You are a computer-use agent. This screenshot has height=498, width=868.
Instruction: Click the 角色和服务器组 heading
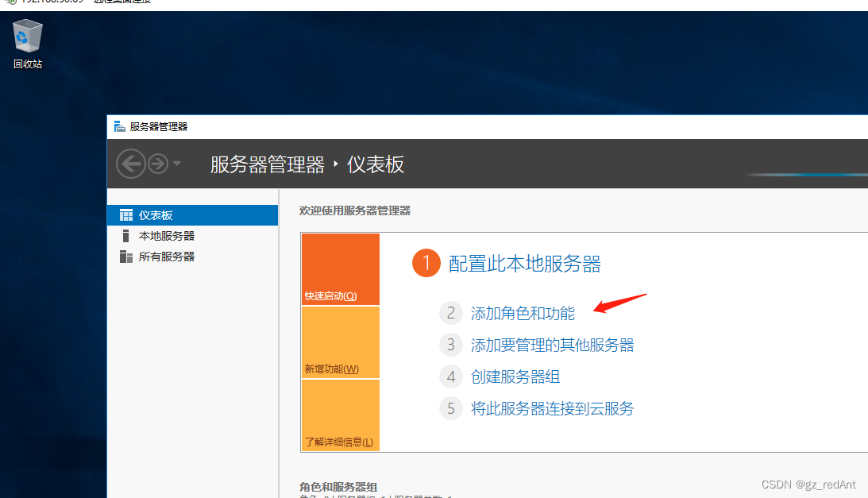coord(338,487)
